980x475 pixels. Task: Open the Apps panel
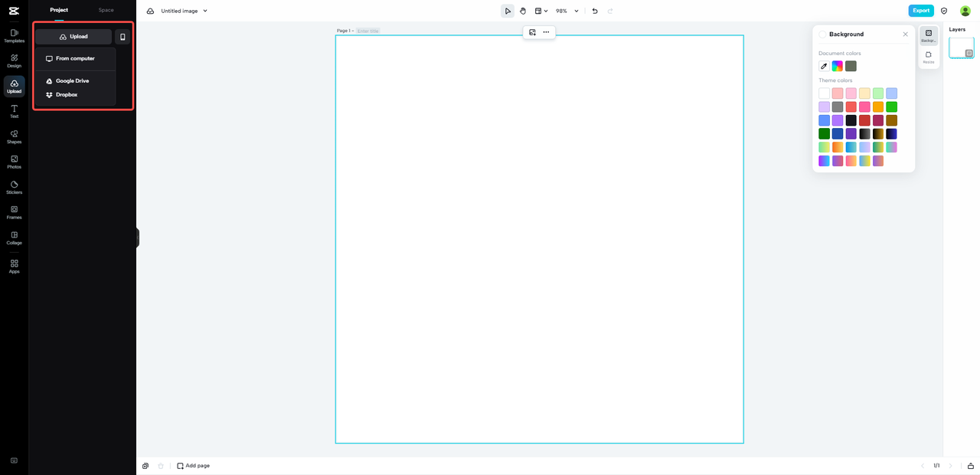(14, 267)
